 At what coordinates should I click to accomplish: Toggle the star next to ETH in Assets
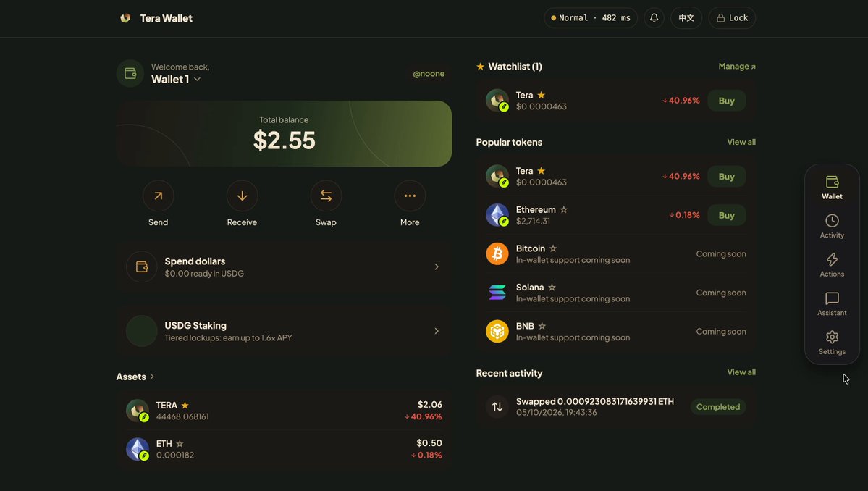(x=180, y=444)
